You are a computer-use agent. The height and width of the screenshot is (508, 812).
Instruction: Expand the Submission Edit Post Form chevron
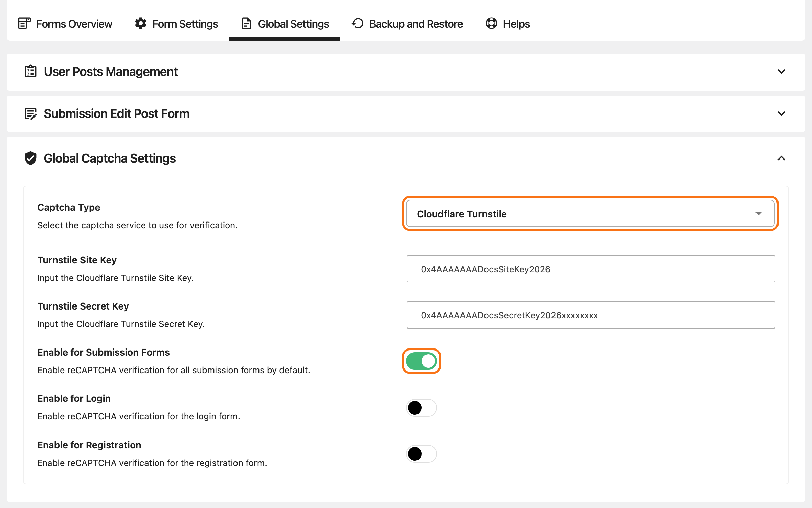tap(781, 114)
